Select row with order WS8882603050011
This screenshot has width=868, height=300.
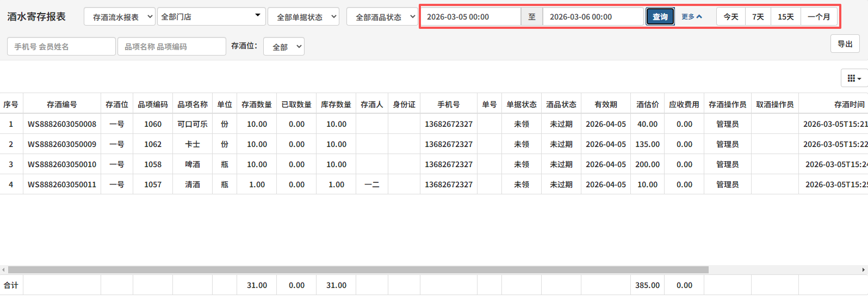pos(62,185)
